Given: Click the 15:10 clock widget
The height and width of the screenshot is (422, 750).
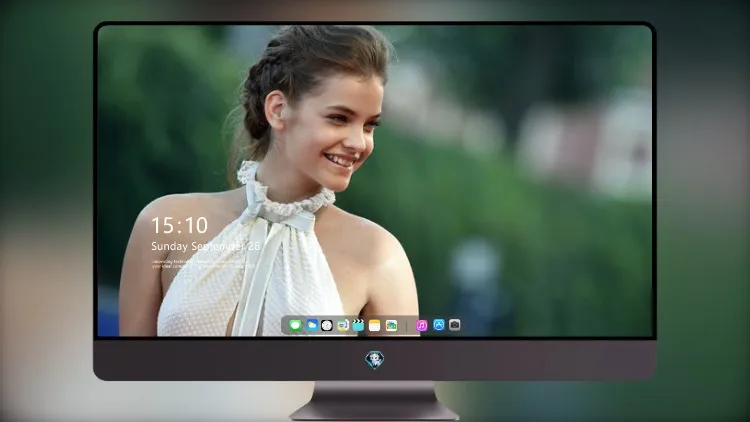Looking at the screenshot, I should 179,225.
